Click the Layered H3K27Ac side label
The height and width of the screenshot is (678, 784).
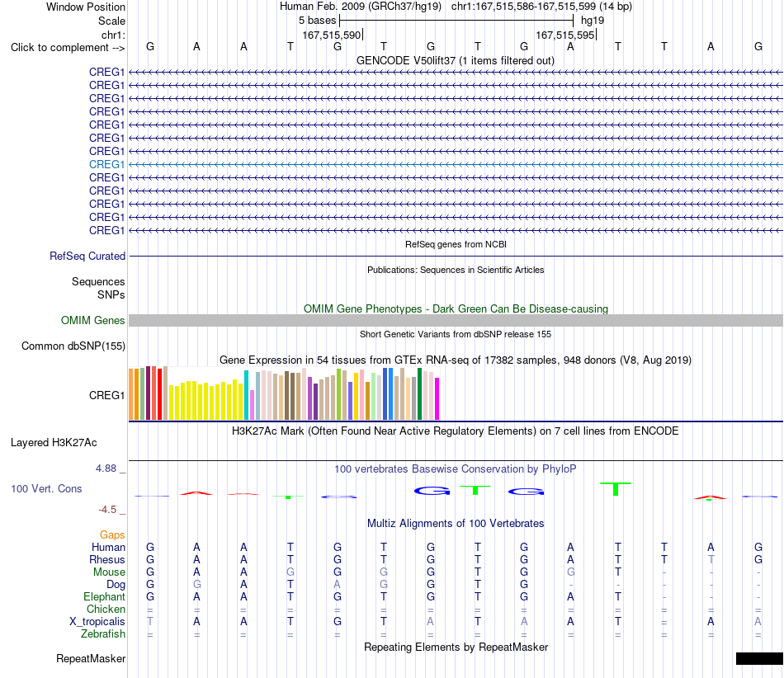point(54,443)
